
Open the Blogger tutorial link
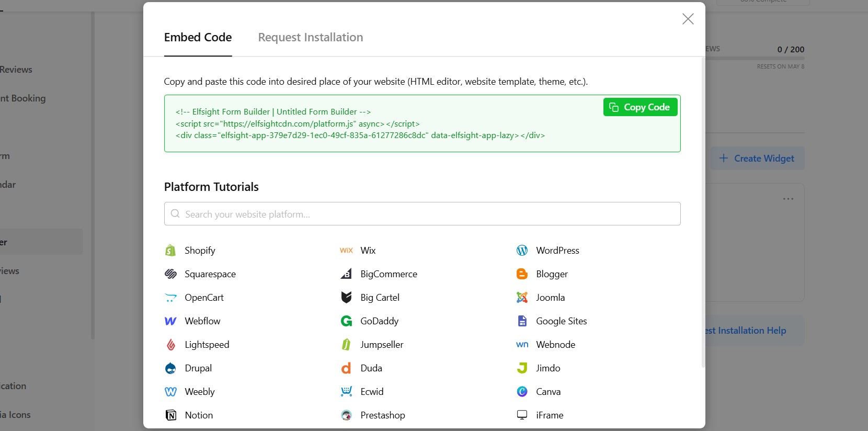552,274
